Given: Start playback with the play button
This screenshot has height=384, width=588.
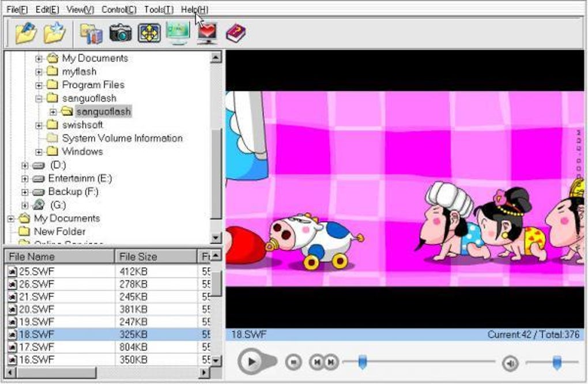Looking at the screenshot, I should point(250,362).
